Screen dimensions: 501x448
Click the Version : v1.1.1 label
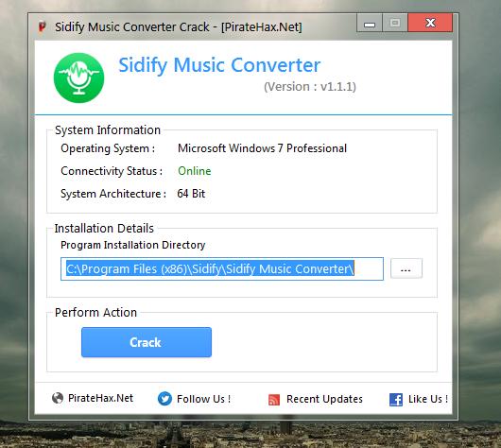point(310,87)
